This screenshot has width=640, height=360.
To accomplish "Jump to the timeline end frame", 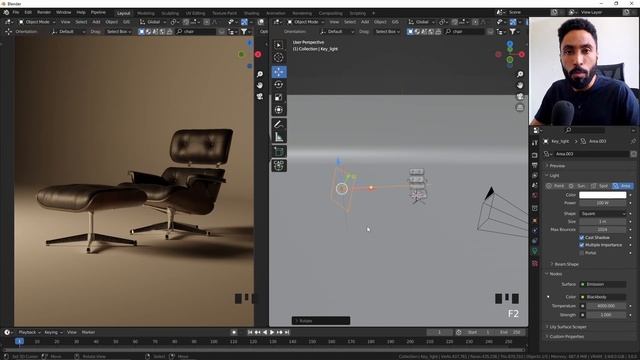I will click(x=287, y=332).
